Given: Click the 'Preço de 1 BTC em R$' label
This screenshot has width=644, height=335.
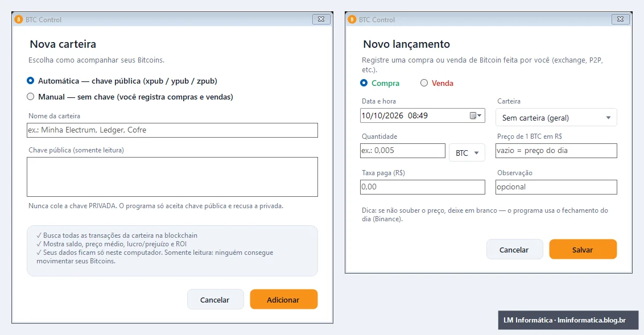Looking at the screenshot, I should [x=530, y=137].
